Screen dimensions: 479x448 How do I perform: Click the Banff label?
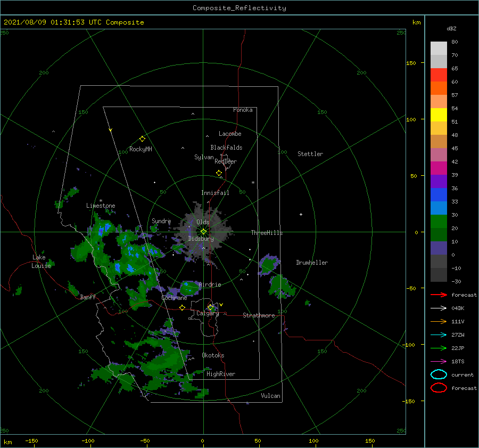[88, 297]
